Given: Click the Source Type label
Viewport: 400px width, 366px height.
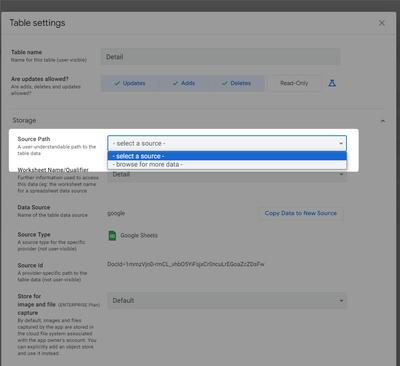Looking at the screenshot, I should click(34, 235).
